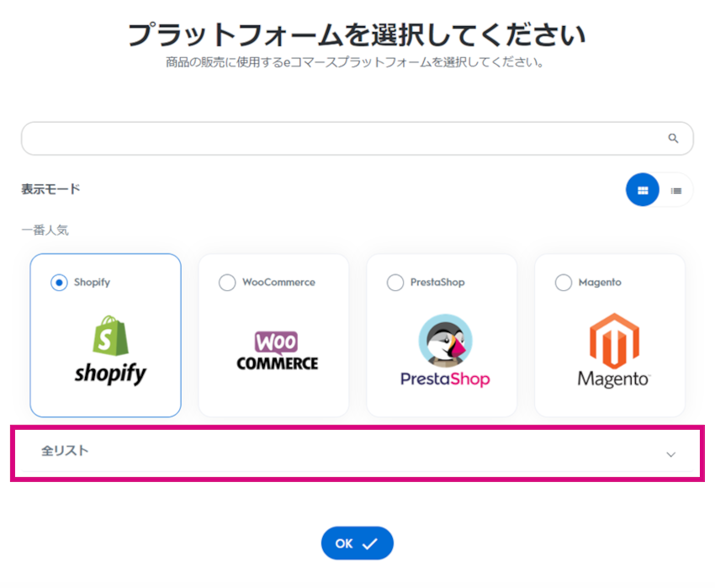Click the PrestaShop puffin logo
Screen dimensions: 715x588
point(446,341)
